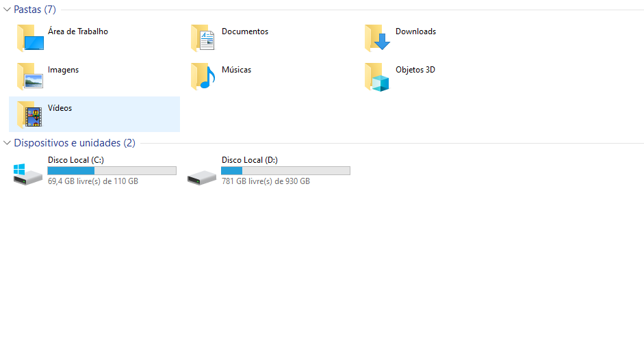The image size is (644, 340).
Task: Click the Downloads label text
Action: [x=415, y=31]
